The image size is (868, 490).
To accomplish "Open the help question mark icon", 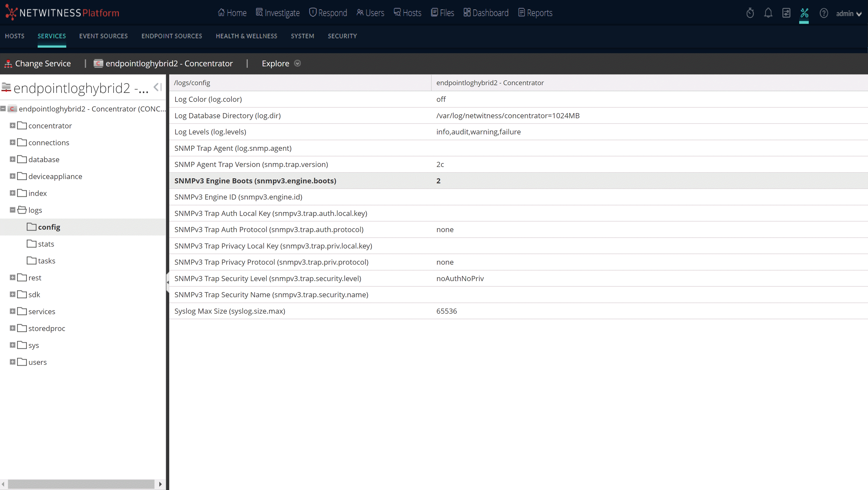I will tap(823, 13).
